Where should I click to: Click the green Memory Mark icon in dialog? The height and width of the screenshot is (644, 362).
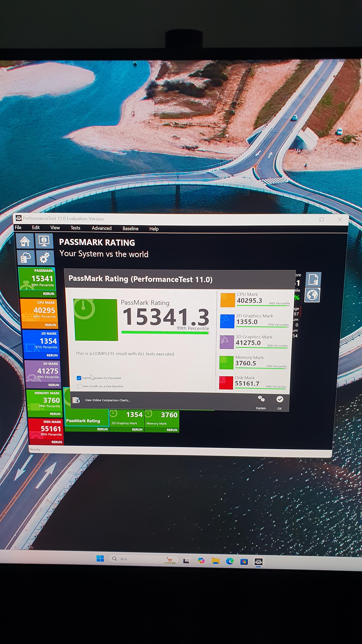click(x=226, y=362)
